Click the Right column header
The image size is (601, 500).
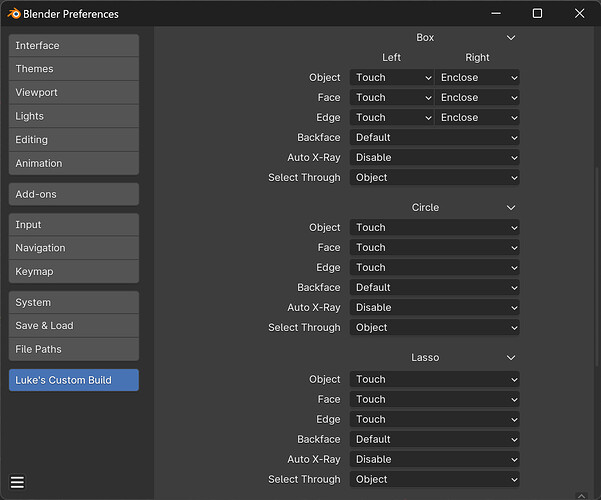(x=477, y=58)
